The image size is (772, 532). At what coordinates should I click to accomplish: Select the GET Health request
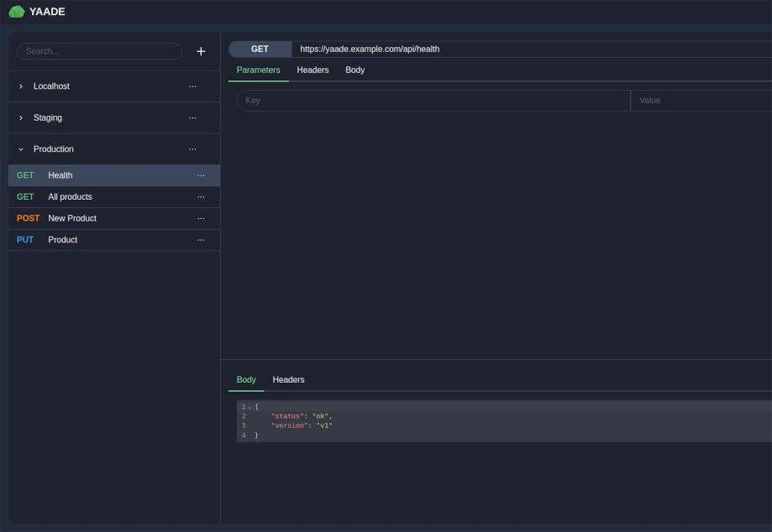(114, 175)
